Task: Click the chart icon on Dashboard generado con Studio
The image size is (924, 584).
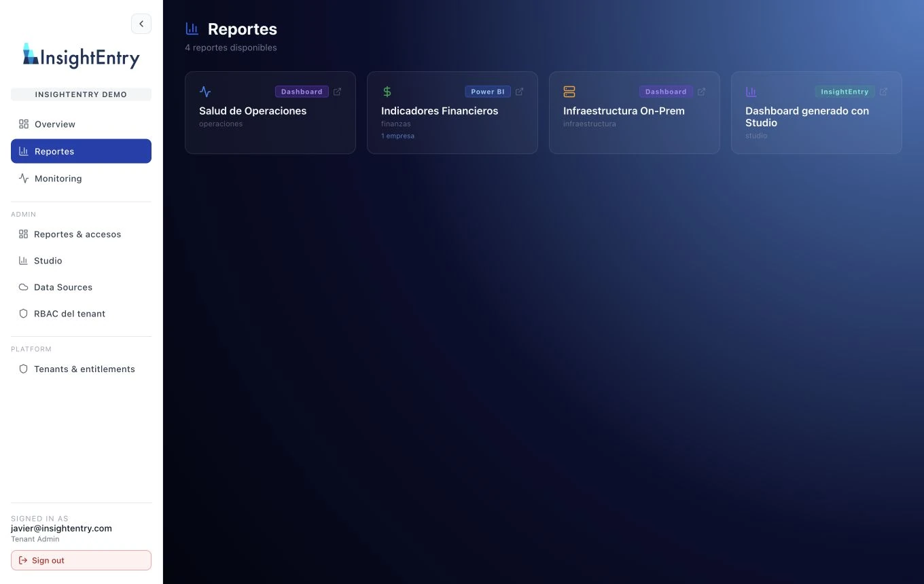Action: (x=751, y=92)
